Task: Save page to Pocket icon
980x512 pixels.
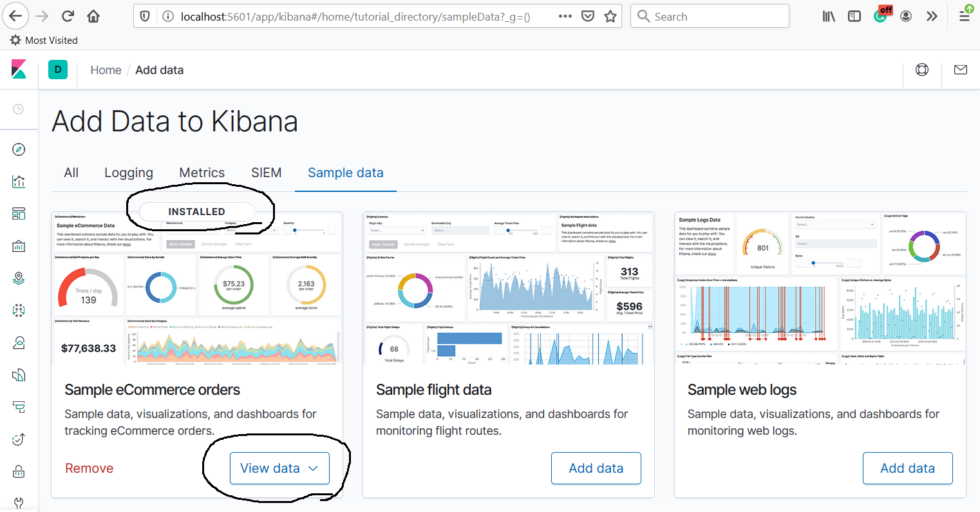Action: click(588, 16)
